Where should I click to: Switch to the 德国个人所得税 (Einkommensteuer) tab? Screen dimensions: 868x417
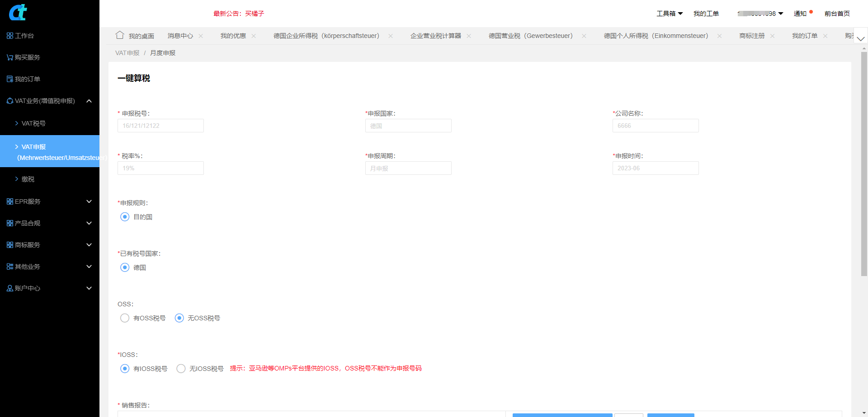point(656,36)
